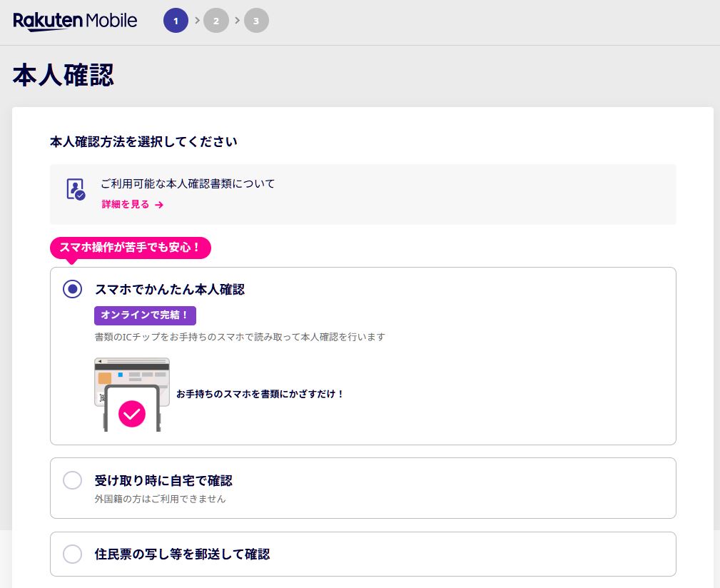Click the スマホでかんたん本人確認 option title
Screen dimensions: 720x588
click(x=170, y=289)
